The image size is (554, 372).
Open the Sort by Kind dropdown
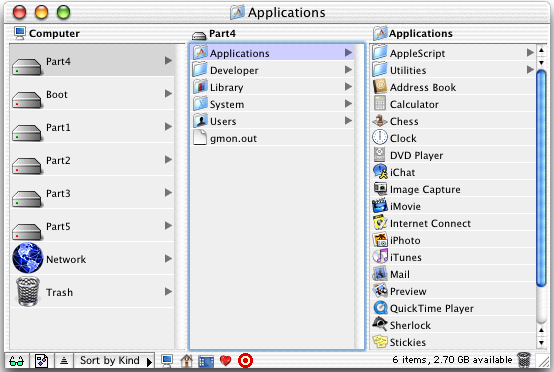coord(114,361)
